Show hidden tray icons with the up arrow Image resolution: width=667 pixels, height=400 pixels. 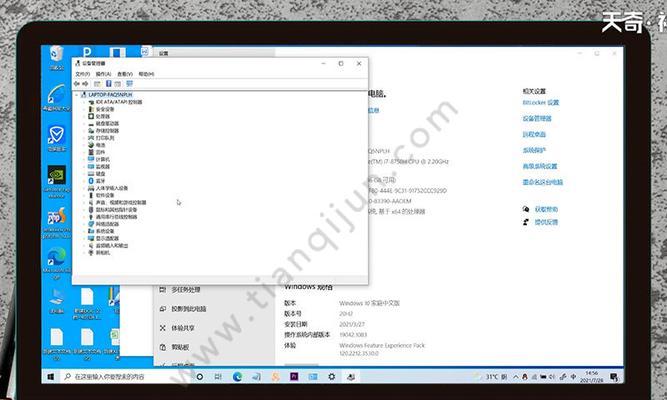pyautogui.click(x=516, y=377)
